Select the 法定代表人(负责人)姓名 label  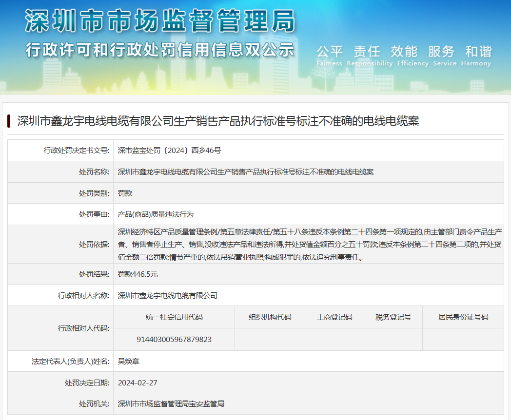click(x=70, y=362)
